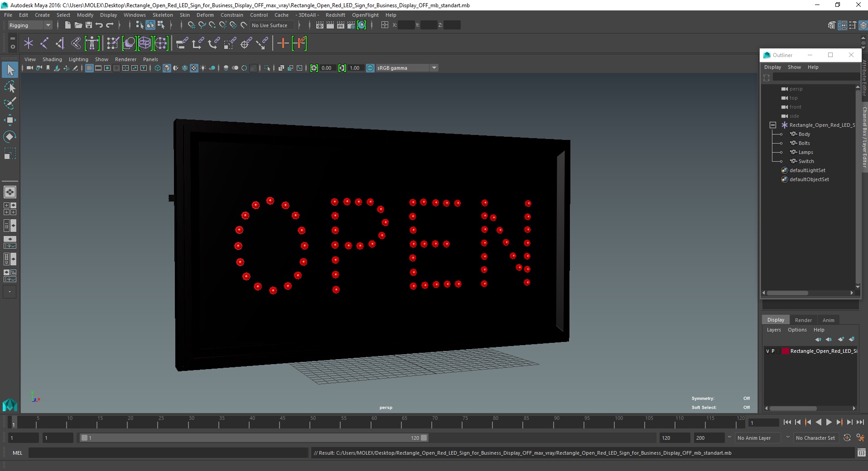The image size is (868, 471).
Task: Toggle layer playback P box
Action: (773, 351)
